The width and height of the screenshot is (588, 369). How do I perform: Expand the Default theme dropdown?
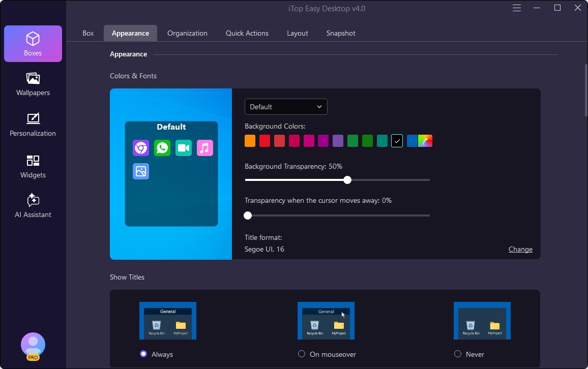coord(286,107)
